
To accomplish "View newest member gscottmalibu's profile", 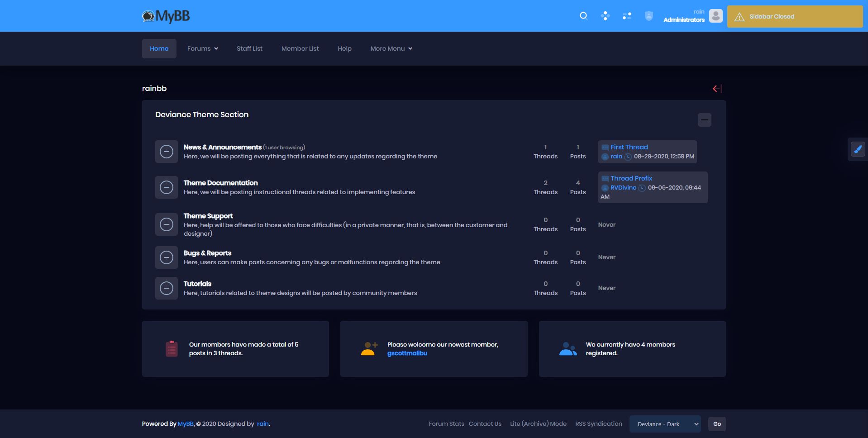I will click(x=407, y=353).
